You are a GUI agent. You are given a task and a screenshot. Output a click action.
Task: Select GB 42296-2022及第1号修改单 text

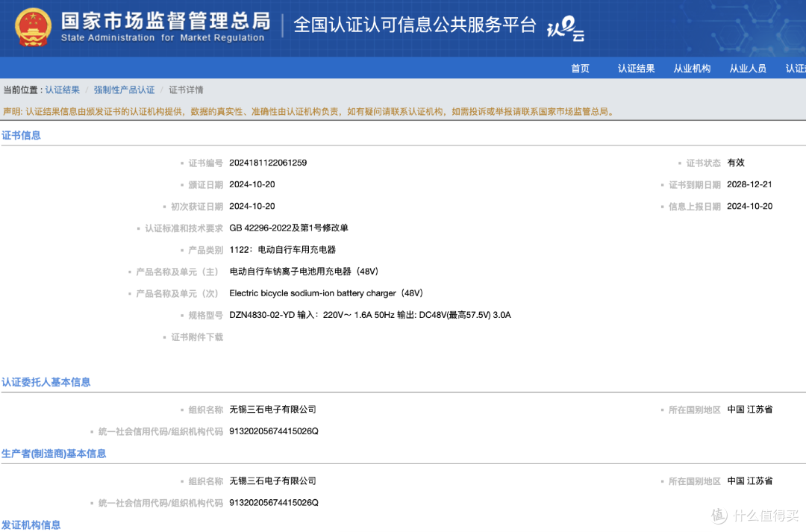[x=289, y=228]
